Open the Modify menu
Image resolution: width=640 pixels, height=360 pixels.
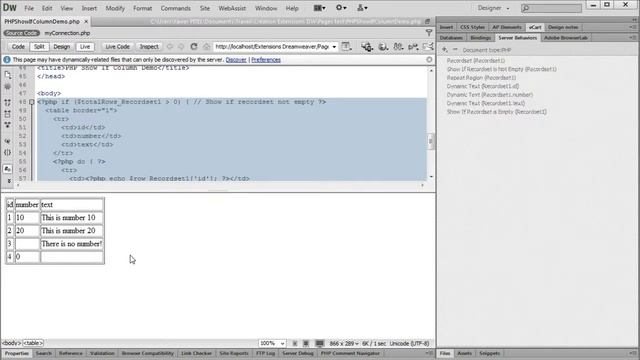pos(115,8)
